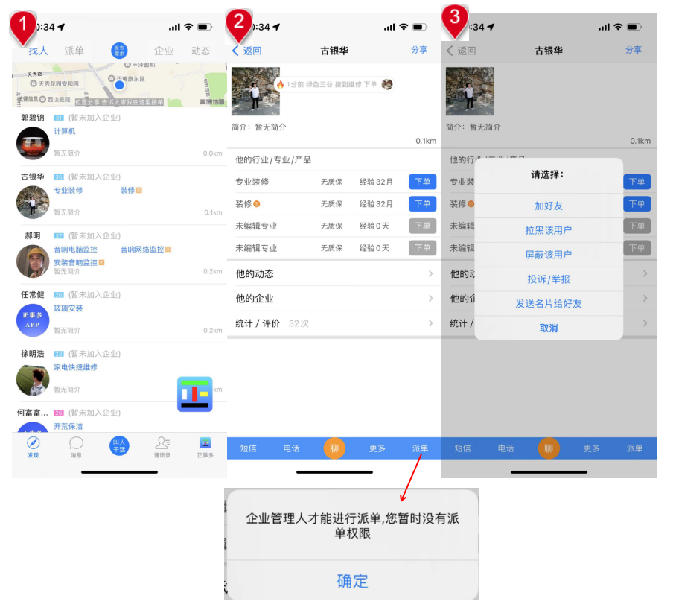The height and width of the screenshot is (616, 676).
Task: Tap 郝明's avatar photo
Action: [x=33, y=261]
